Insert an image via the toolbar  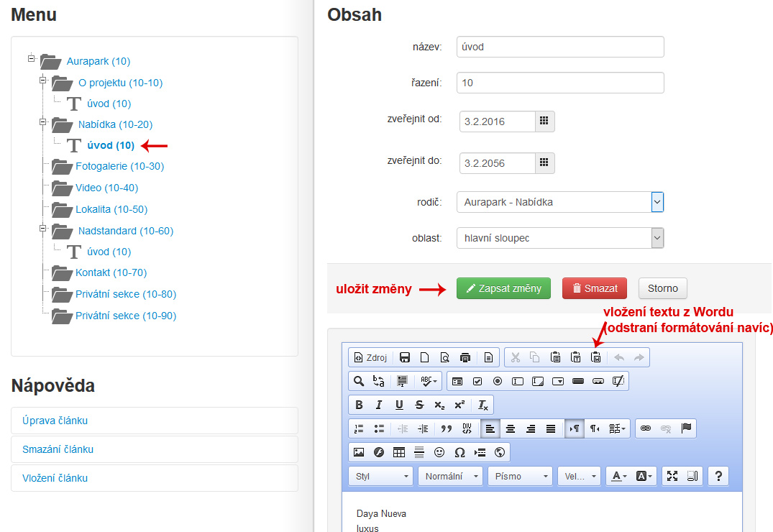[359, 452]
